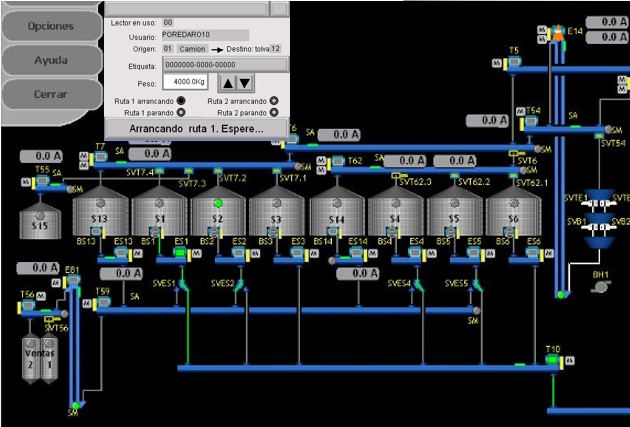Select the T10 conveyor motor icon

click(553, 360)
